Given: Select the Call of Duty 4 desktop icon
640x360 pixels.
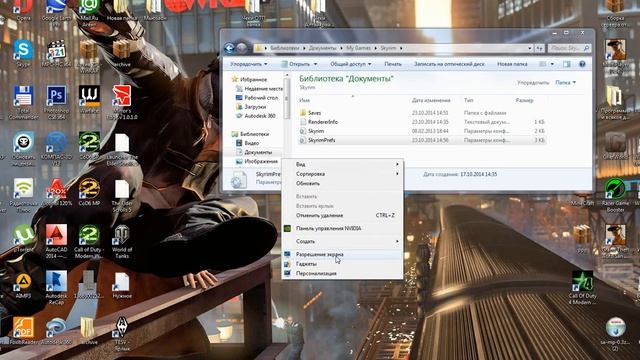Looking at the screenshot, I should coord(582,288).
